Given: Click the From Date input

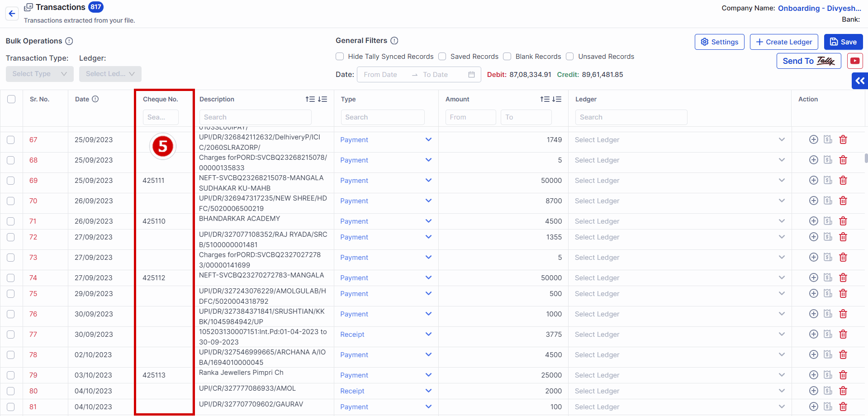Looking at the screenshot, I should point(384,75).
